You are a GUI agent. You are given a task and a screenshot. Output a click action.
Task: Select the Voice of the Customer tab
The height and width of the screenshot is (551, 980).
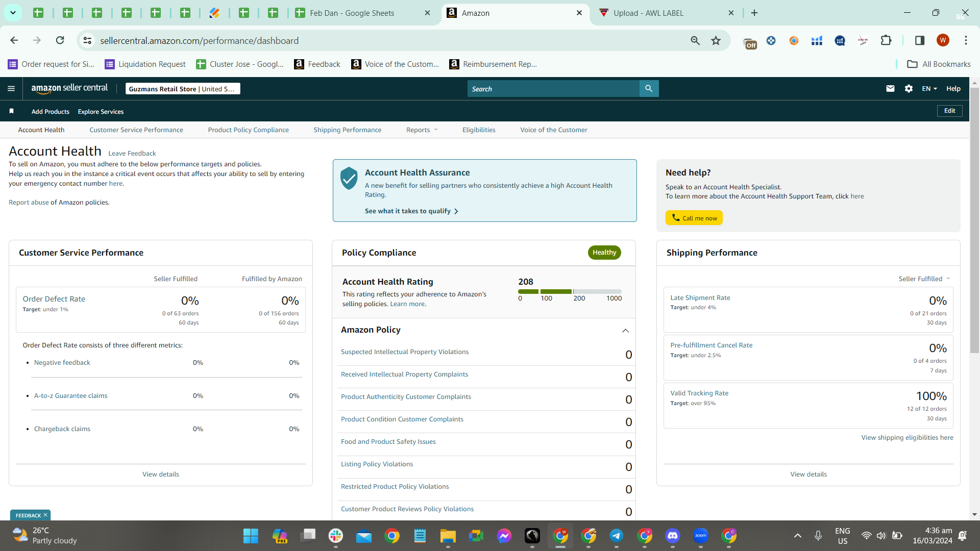tap(554, 130)
